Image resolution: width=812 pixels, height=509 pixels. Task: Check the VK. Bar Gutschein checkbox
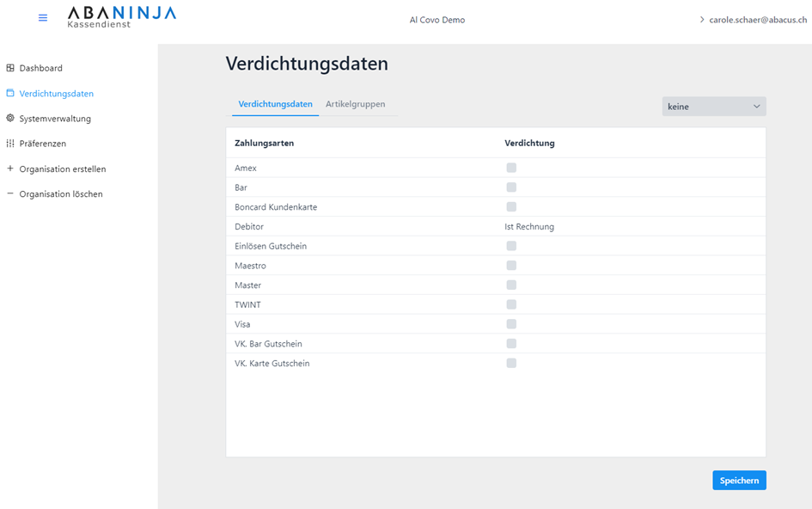point(511,344)
